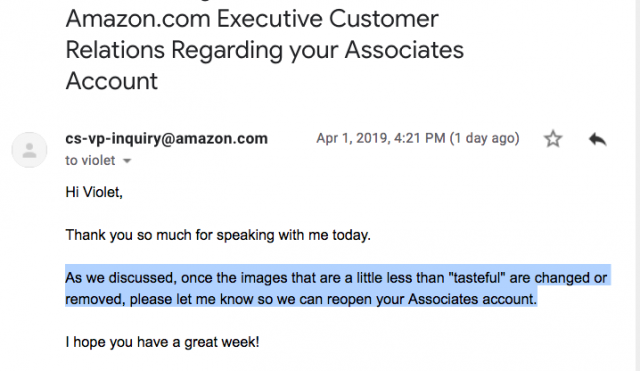Star this email from Amazon
The height and width of the screenshot is (371, 640).
pos(553,139)
